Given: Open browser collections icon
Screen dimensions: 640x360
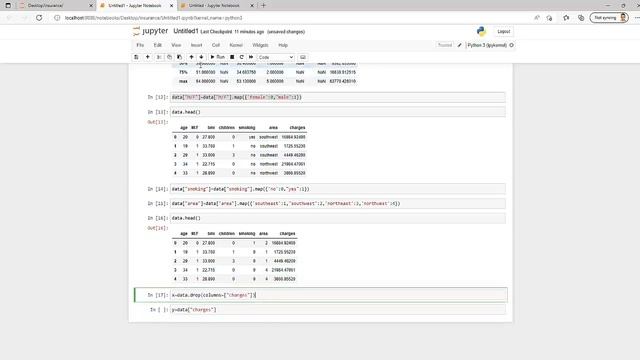Looking at the screenshot, I should (581, 18).
